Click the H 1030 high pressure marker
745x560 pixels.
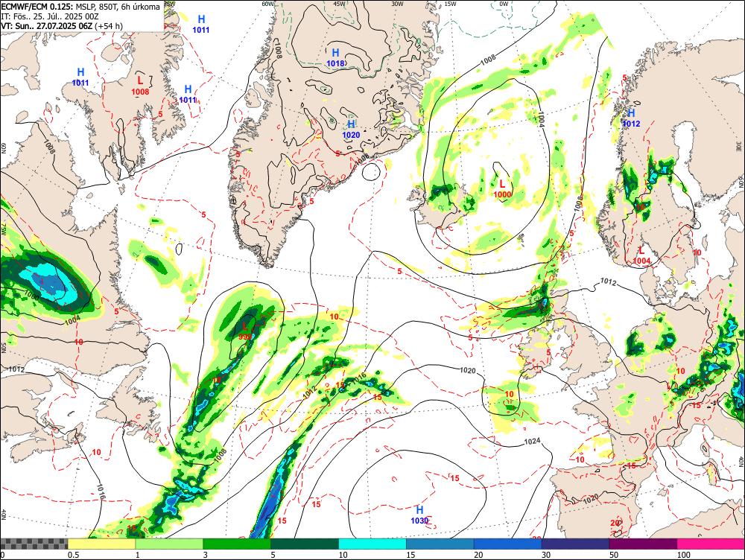point(419,515)
